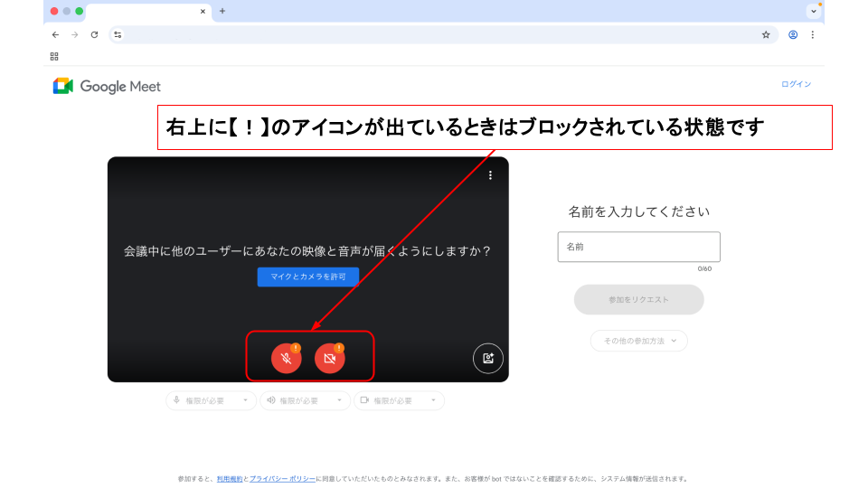Expand the speaker device dropdown
868x488 pixels.
point(305,400)
